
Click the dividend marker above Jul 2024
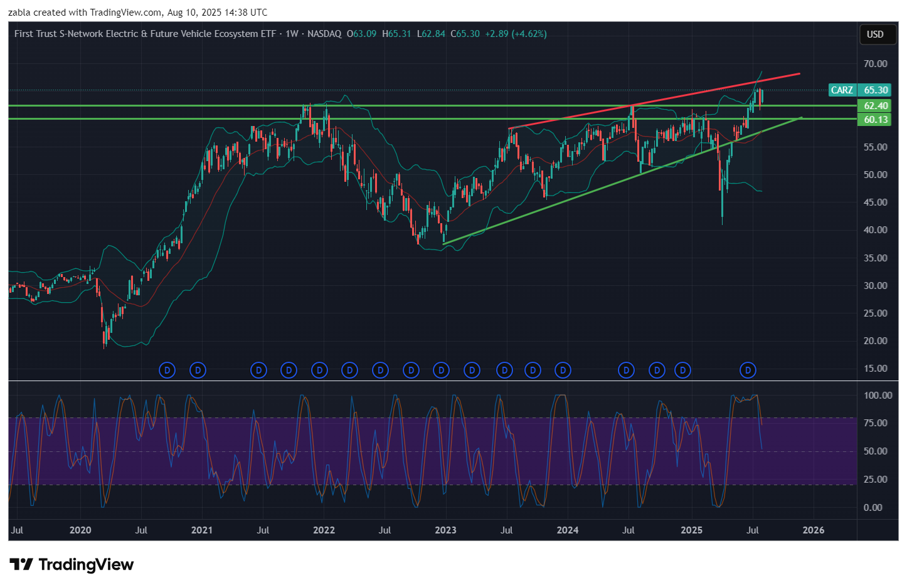point(626,370)
